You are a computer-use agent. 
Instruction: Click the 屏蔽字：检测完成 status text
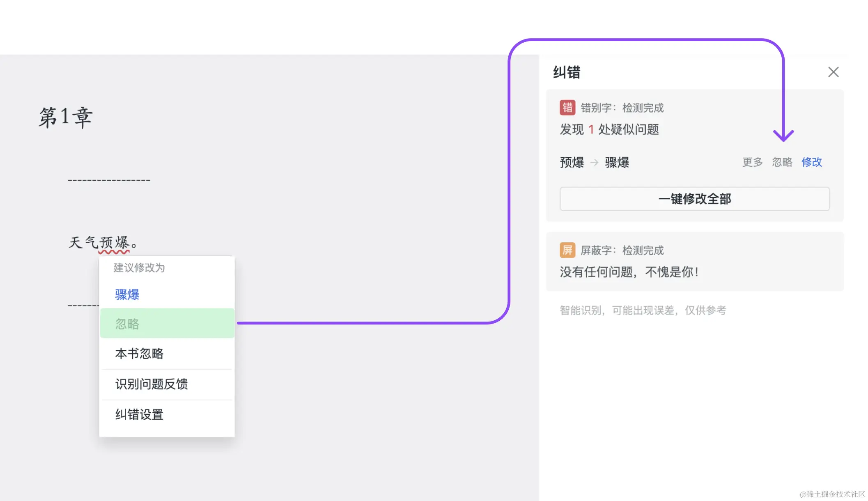tap(622, 250)
